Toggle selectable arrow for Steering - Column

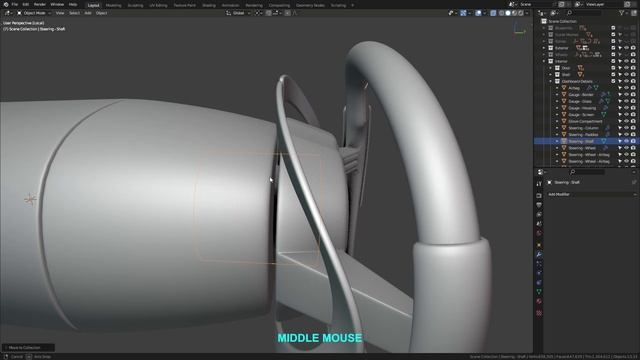(x=620, y=128)
